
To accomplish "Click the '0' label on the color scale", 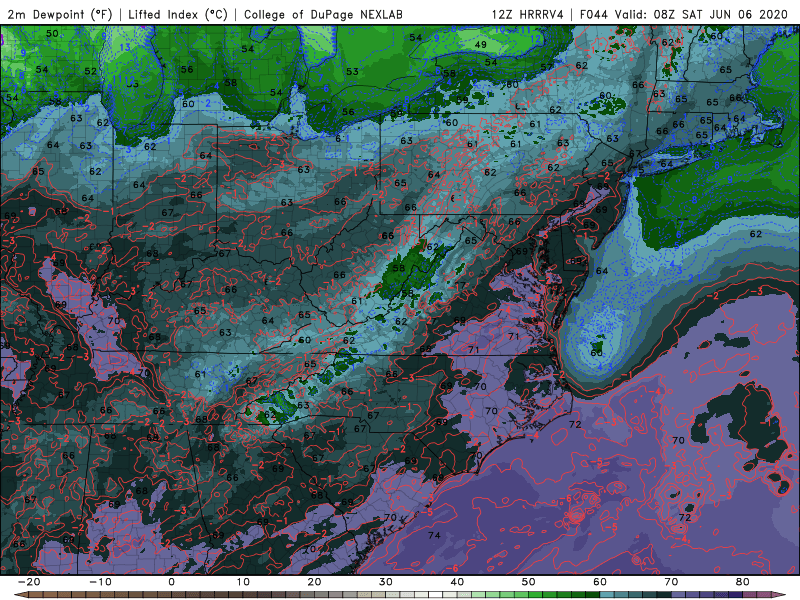I will tap(171, 582).
